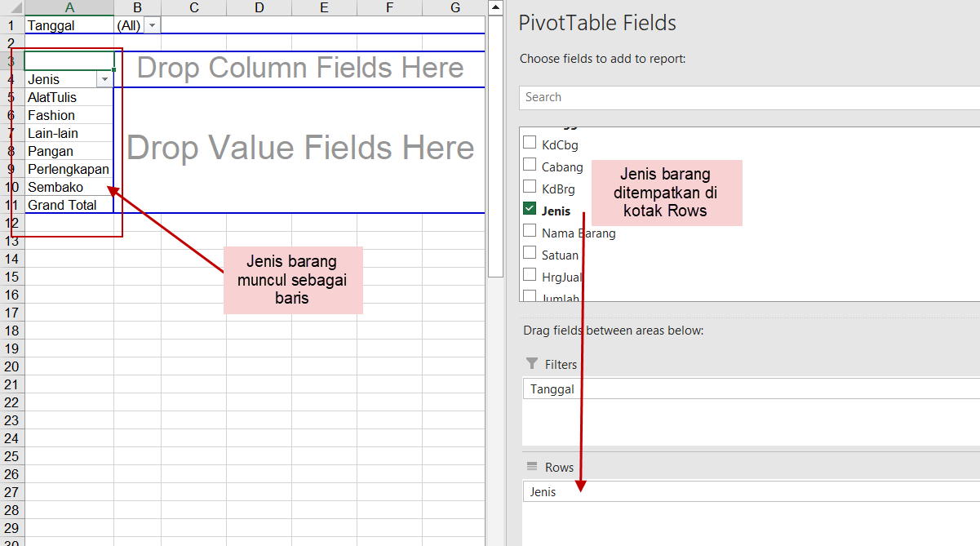Click the PivotTable field Search box

pos(747,97)
